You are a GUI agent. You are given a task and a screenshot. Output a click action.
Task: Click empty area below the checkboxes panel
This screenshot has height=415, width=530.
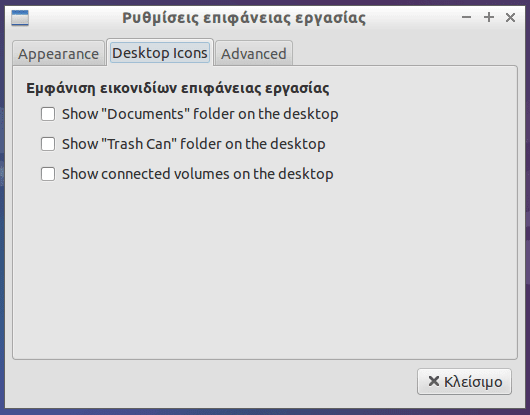coord(265,270)
